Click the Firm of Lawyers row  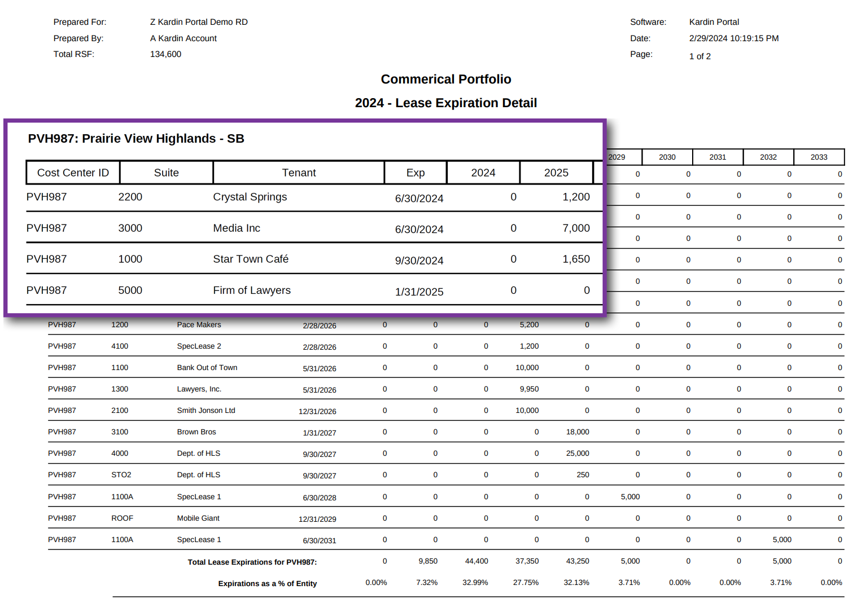point(252,290)
